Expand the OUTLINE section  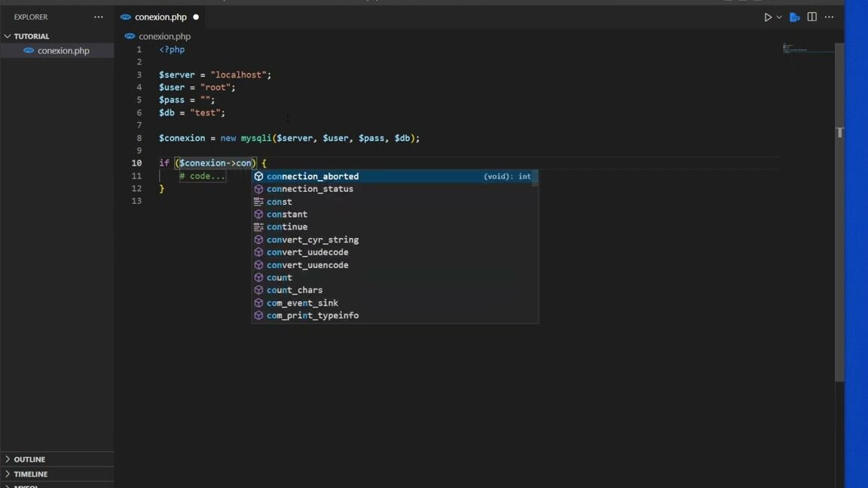29,459
